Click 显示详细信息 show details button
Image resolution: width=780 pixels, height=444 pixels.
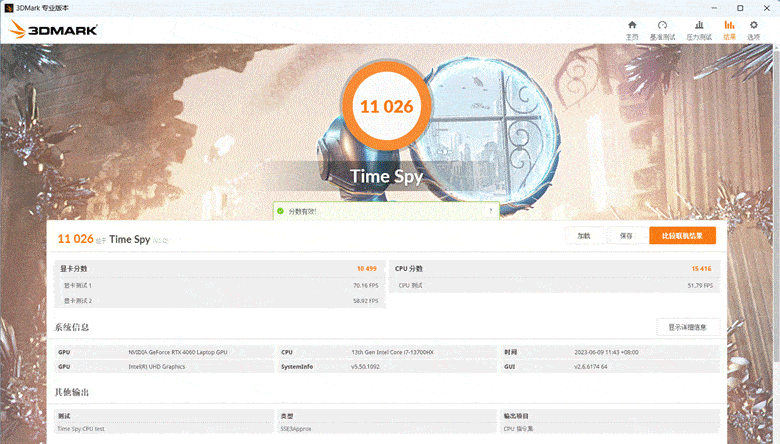coord(688,327)
